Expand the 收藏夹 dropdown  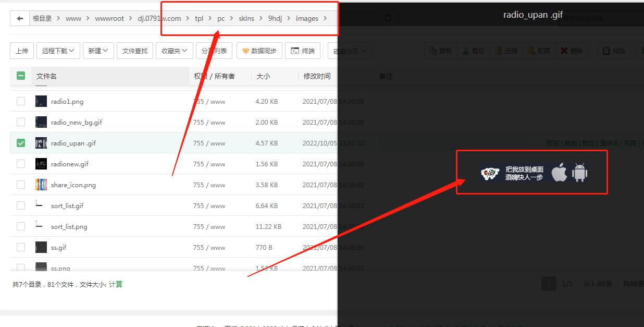[175, 51]
